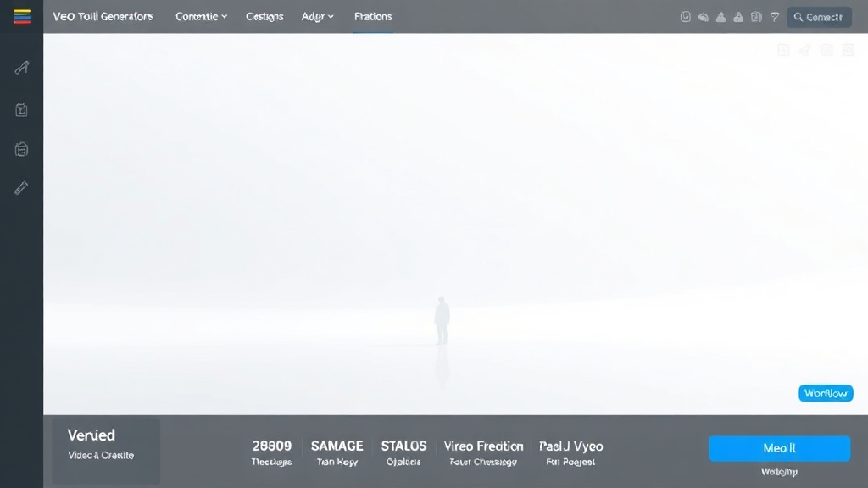
Task: Click the Vireo Frection label
Action: pos(483,446)
